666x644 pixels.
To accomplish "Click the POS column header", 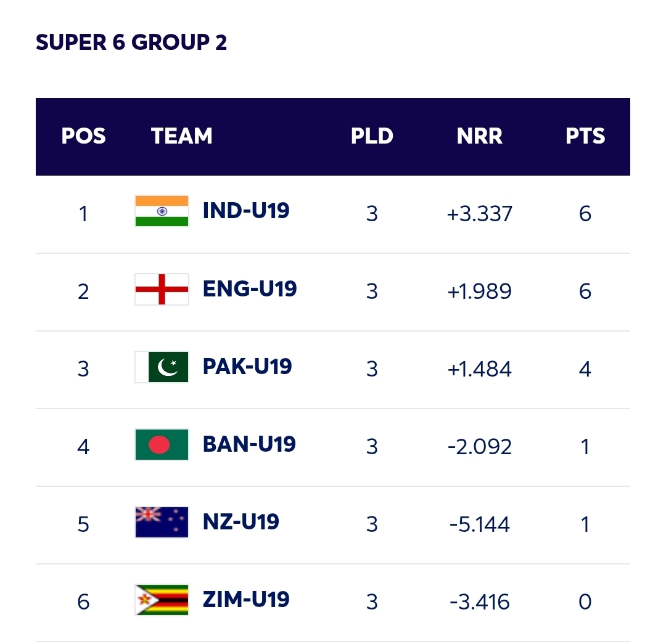I will [x=83, y=136].
